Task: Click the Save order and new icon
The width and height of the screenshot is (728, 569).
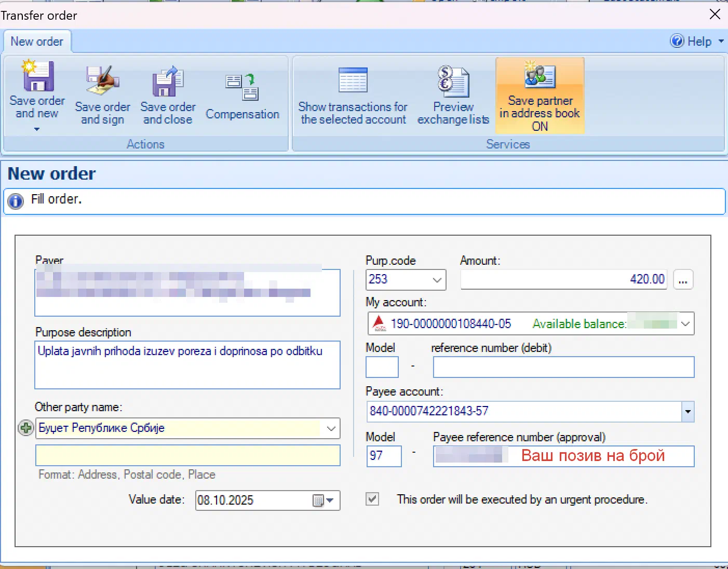Action: pyautogui.click(x=37, y=77)
